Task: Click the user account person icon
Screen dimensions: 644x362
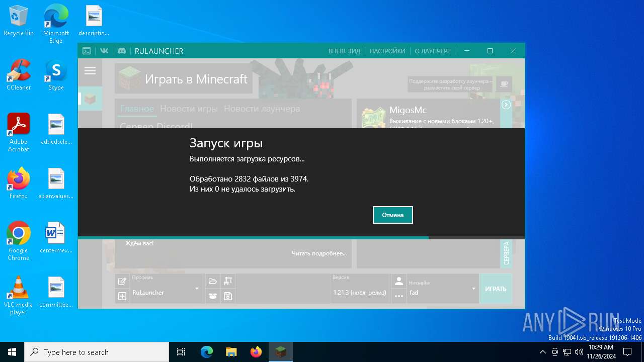Action: (398, 281)
